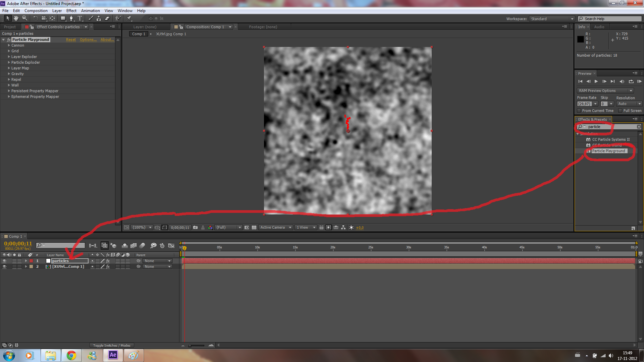Play the preview with play button
This screenshot has height=362, width=644.
(x=596, y=81)
